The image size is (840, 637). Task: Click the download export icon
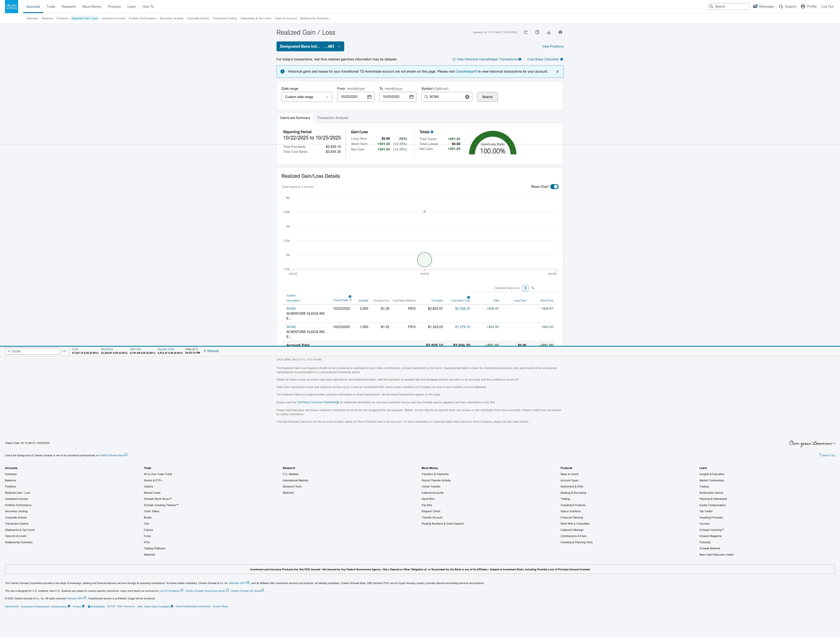(x=549, y=32)
